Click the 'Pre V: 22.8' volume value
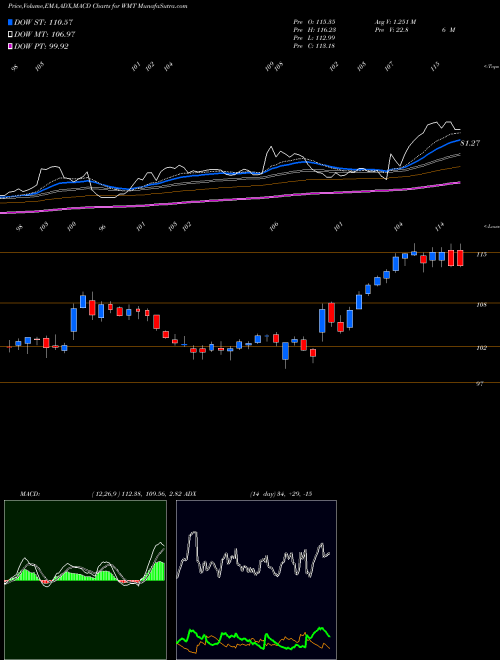This screenshot has width=500, height=660. pos(391,30)
